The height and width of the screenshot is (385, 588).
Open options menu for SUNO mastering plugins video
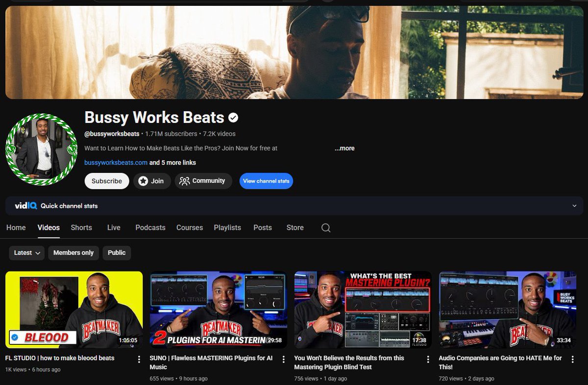[284, 359]
